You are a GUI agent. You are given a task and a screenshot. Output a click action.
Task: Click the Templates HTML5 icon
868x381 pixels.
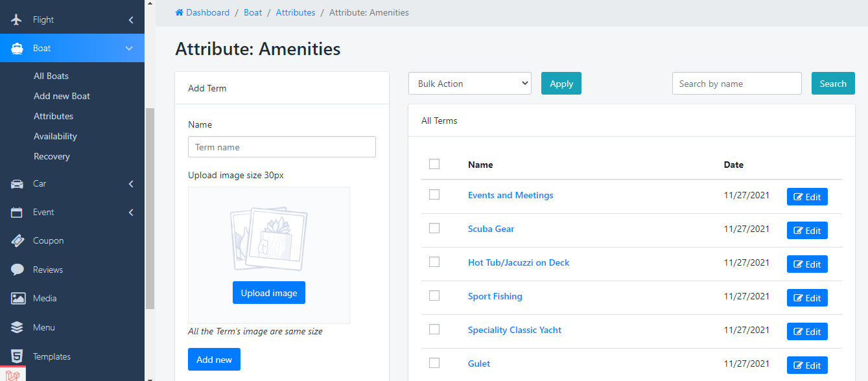click(x=18, y=356)
